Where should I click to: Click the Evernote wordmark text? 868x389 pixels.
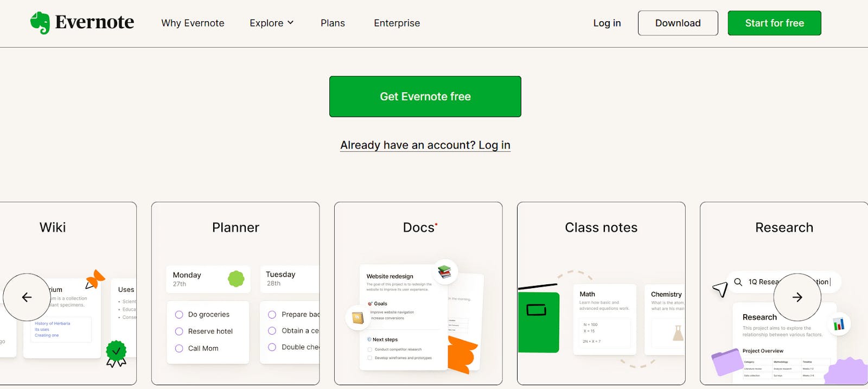(94, 22)
